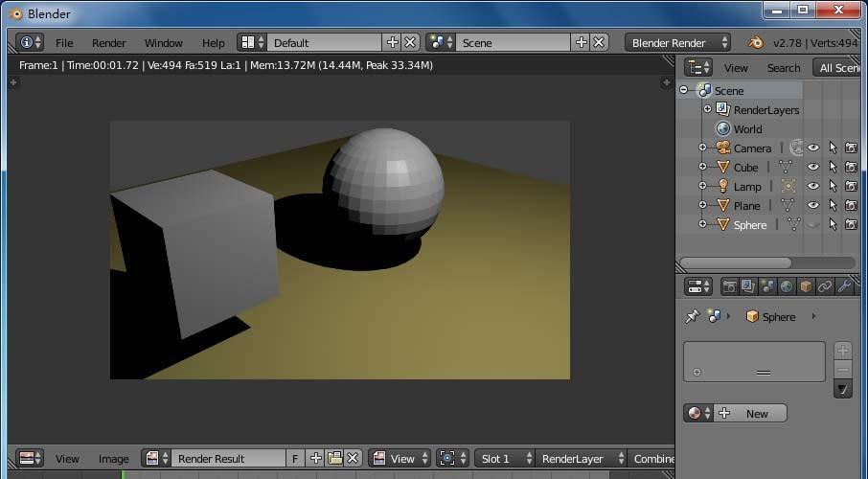Viewport: 868px width, 479px height.
Task: Unlink the Render Result image
Action: 353,459
